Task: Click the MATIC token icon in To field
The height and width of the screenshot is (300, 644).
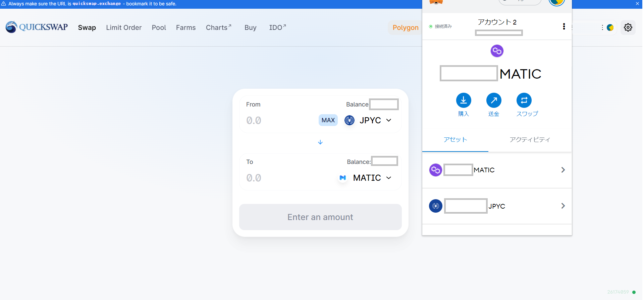Action: [x=343, y=178]
